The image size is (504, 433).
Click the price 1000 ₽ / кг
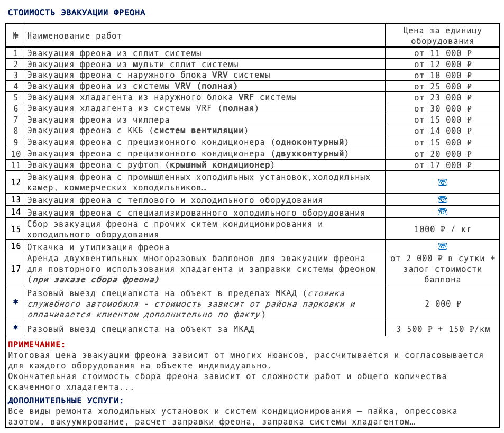(x=442, y=229)
